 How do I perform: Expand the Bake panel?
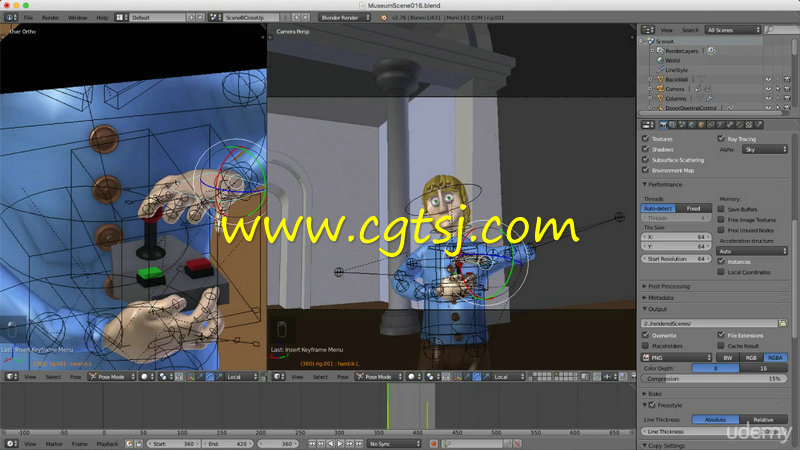tap(653, 393)
